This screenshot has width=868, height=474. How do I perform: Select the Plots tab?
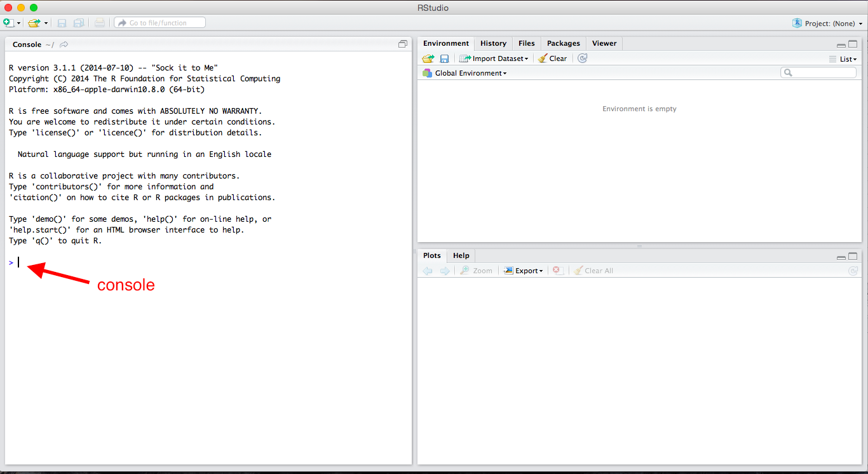click(432, 255)
